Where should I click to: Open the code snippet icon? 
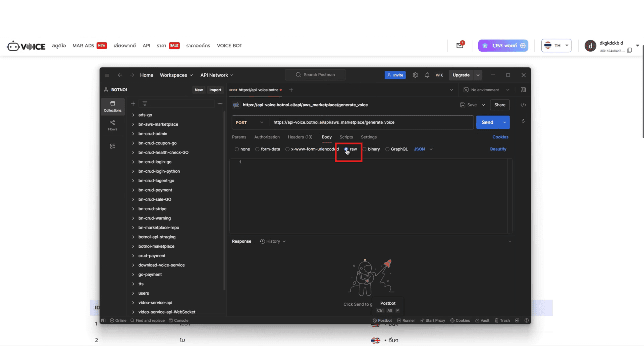[x=523, y=105]
